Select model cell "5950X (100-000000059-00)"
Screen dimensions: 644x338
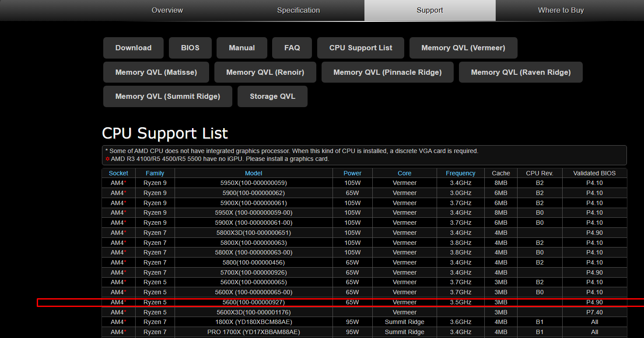click(254, 213)
